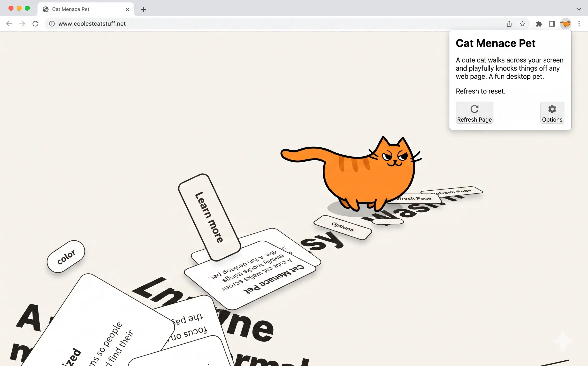Open the Chrome three-dot menu
588x366 pixels.
pos(579,24)
